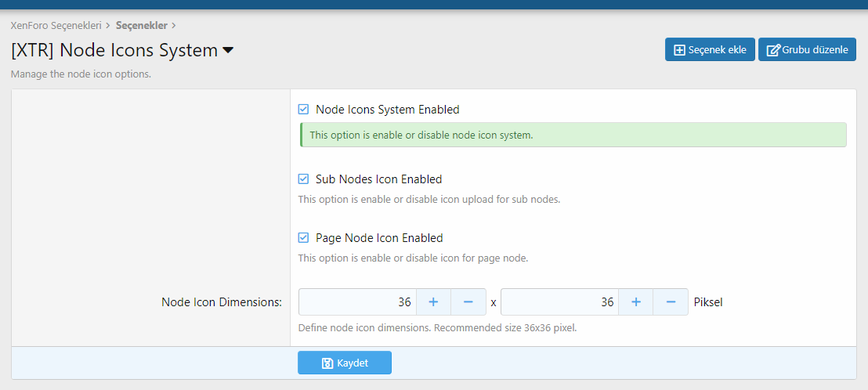Increase the second dimension with plus

[x=635, y=302]
